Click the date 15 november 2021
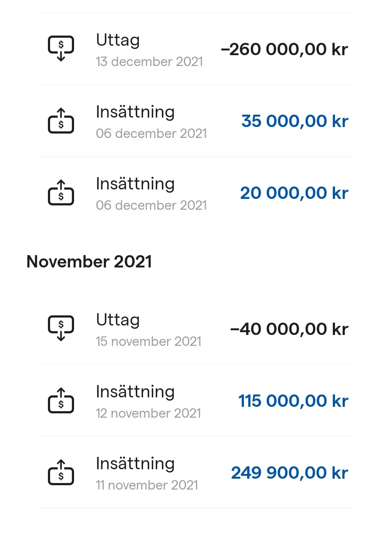 (x=148, y=341)
